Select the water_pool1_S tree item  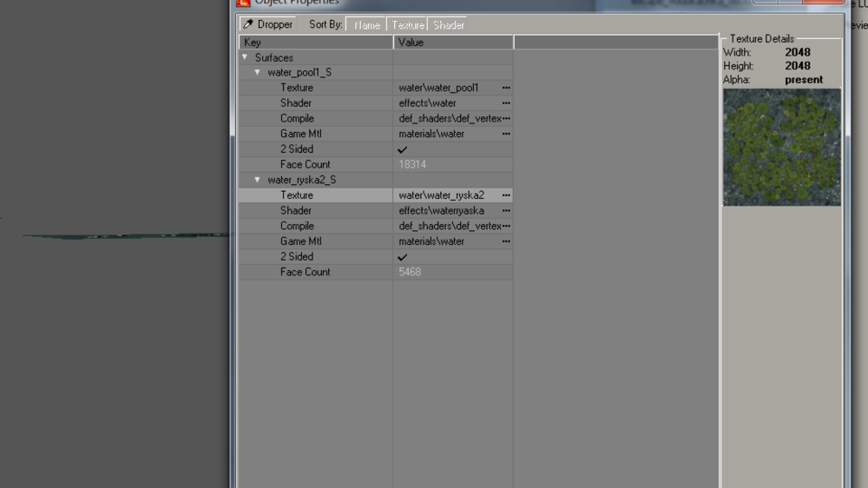tap(299, 72)
